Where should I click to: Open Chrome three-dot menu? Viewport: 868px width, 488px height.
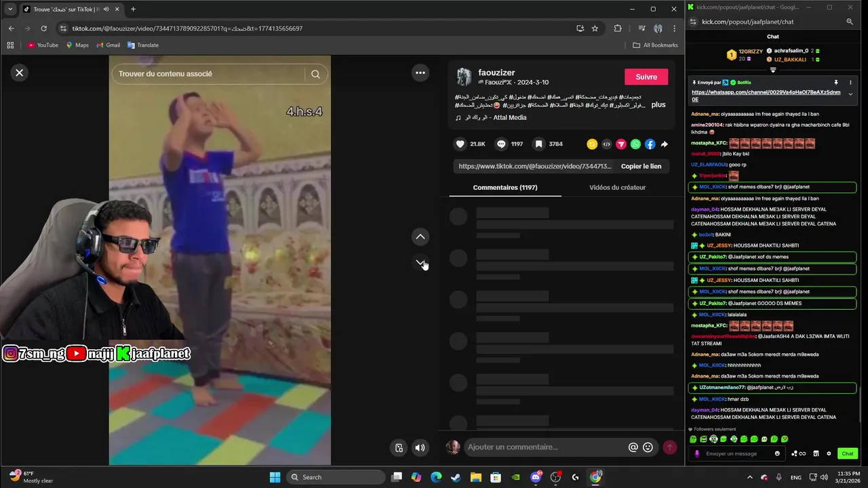(674, 28)
